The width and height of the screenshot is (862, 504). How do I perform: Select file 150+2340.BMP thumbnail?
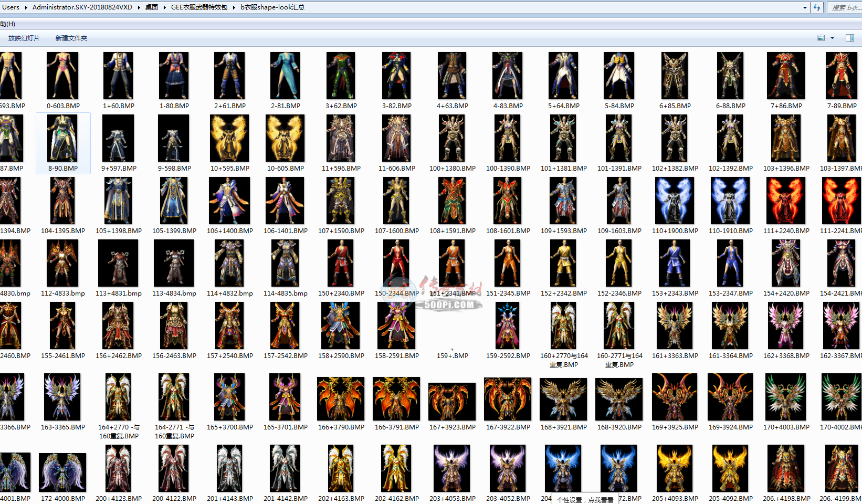341,263
